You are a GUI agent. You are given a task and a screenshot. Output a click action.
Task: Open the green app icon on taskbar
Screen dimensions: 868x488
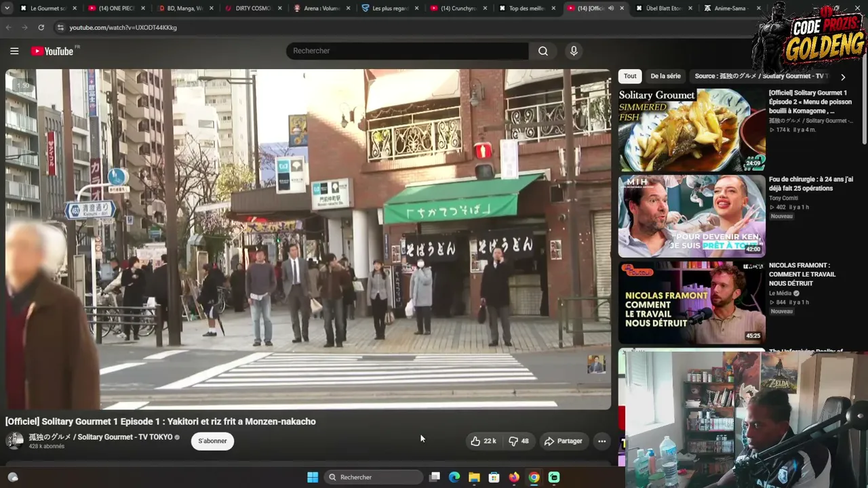pos(554,477)
